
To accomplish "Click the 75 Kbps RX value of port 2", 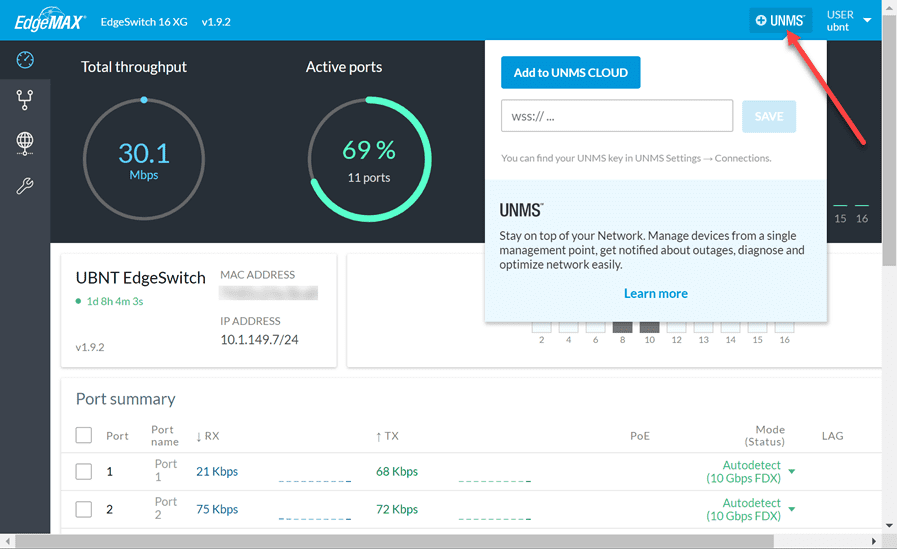I will (x=217, y=509).
